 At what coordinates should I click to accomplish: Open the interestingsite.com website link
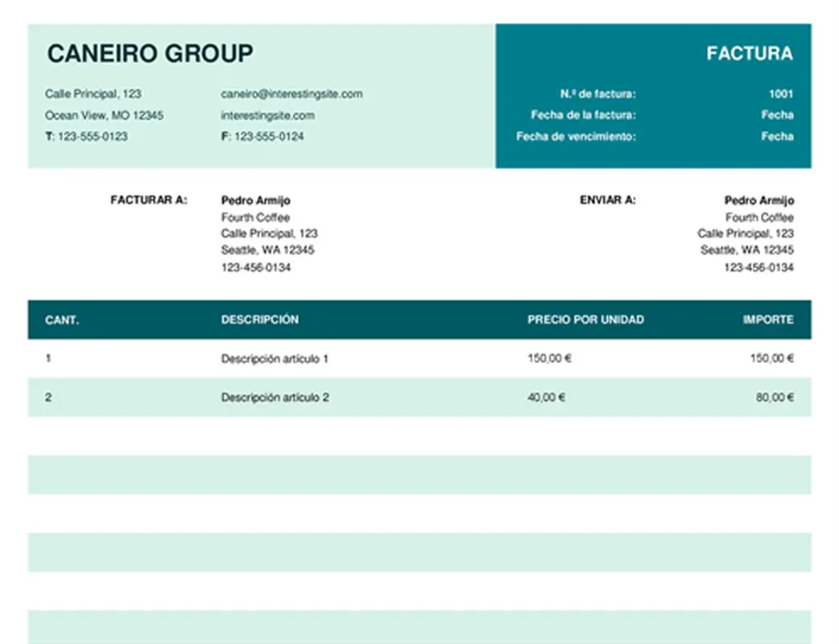tap(267, 115)
